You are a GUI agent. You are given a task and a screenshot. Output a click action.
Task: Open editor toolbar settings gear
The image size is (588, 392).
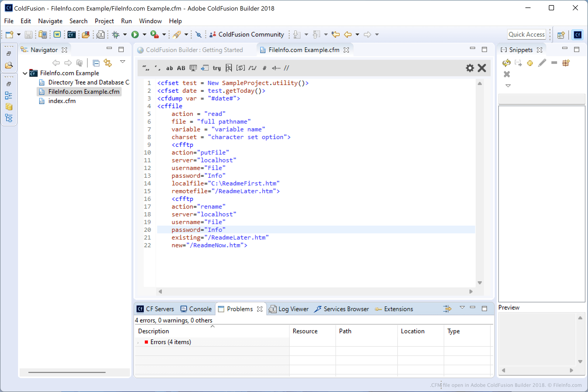tap(470, 68)
